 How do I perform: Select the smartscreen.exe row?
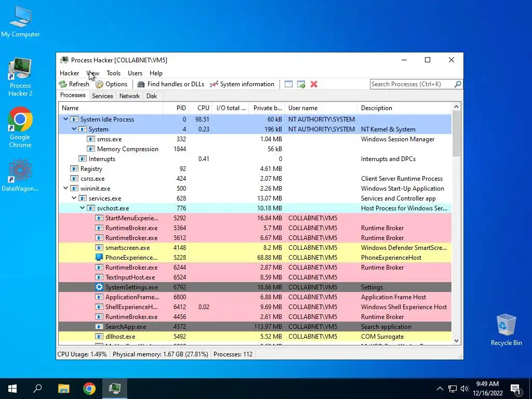[255, 247]
